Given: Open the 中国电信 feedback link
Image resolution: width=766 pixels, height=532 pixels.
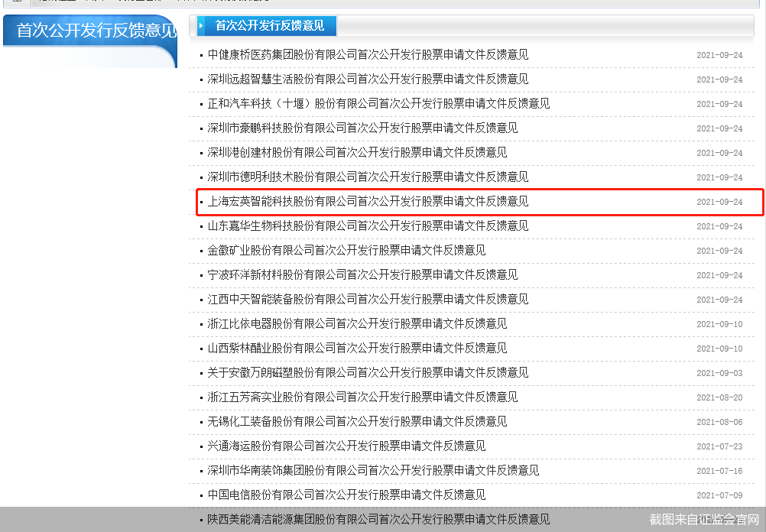Looking at the screenshot, I should [x=346, y=495].
